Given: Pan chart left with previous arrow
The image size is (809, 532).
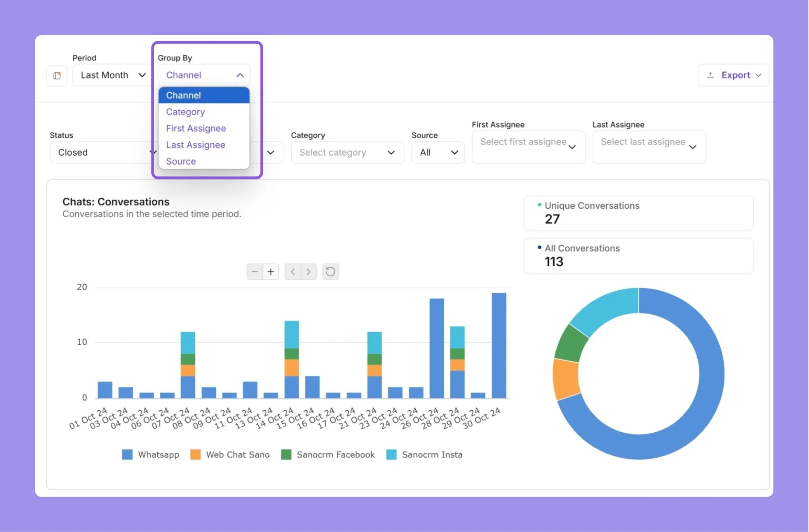Looking at the screenshot, I should click(x=293, y=272).
